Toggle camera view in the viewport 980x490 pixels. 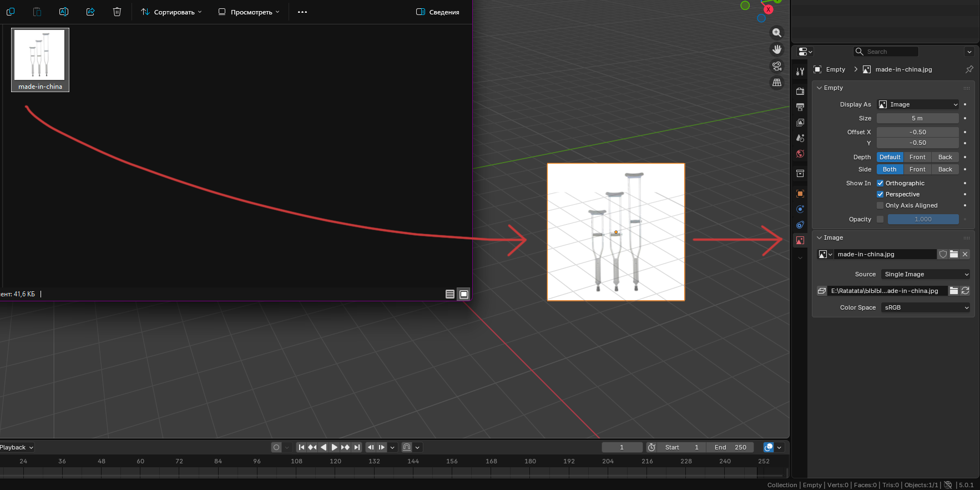[777, 66]
